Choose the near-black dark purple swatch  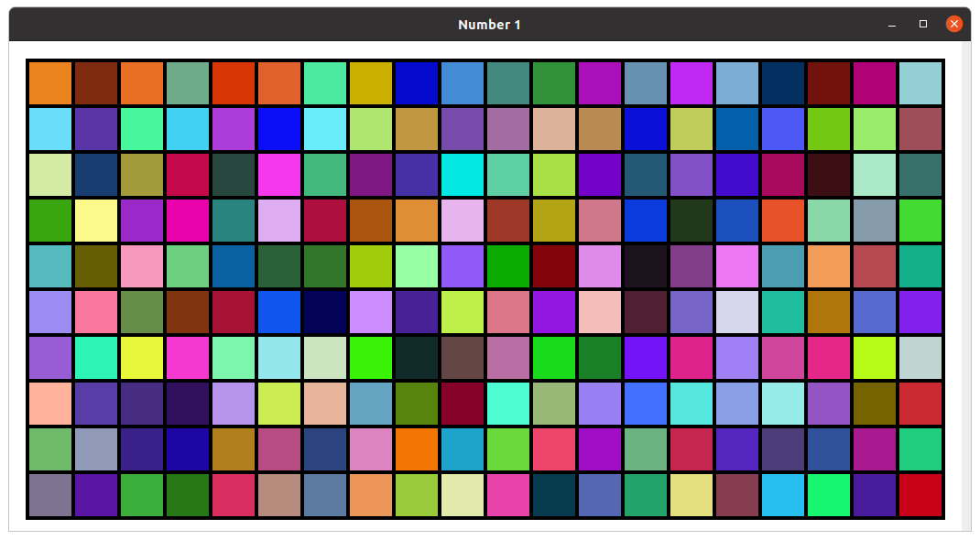[x=646, y=266]
